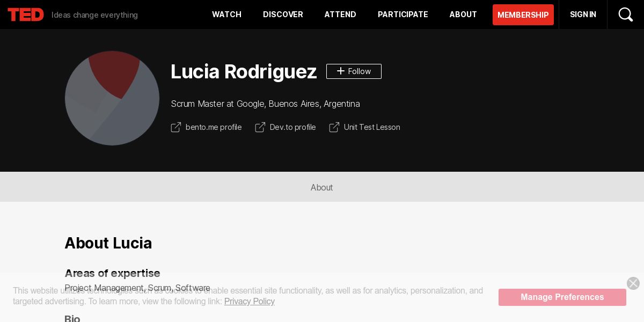644x322 pixels.
Task: Follow Lucia Rodriguez
Action: coord(354,71)
